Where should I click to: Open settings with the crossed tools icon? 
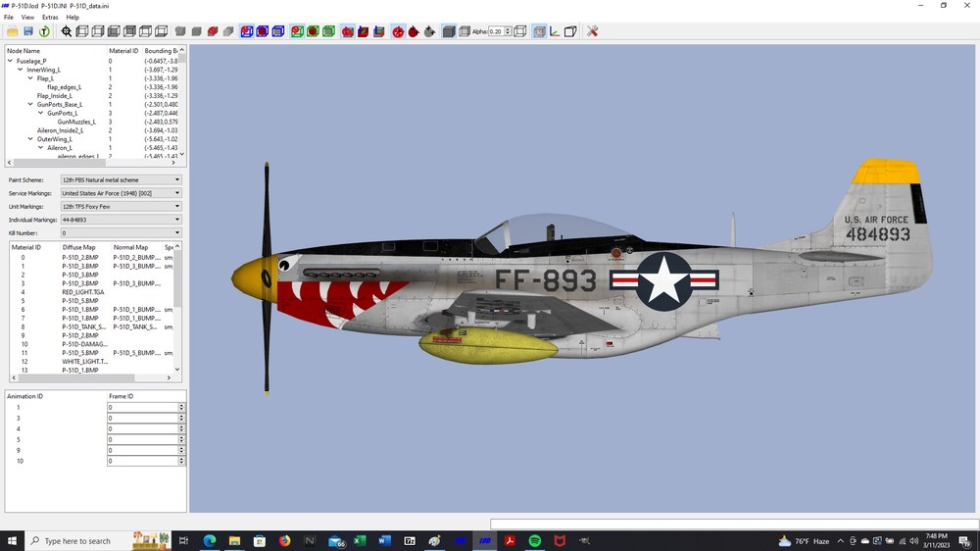593,31
